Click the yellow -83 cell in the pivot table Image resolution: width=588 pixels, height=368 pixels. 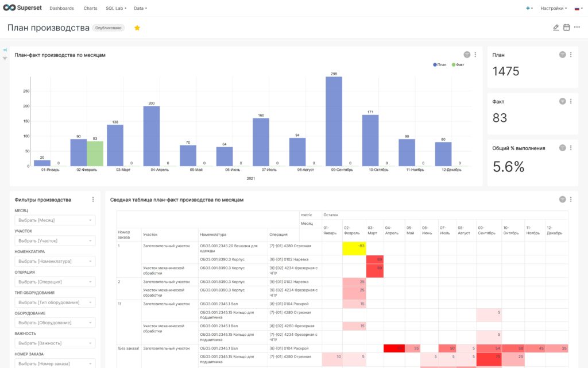(x=354, y=248)
